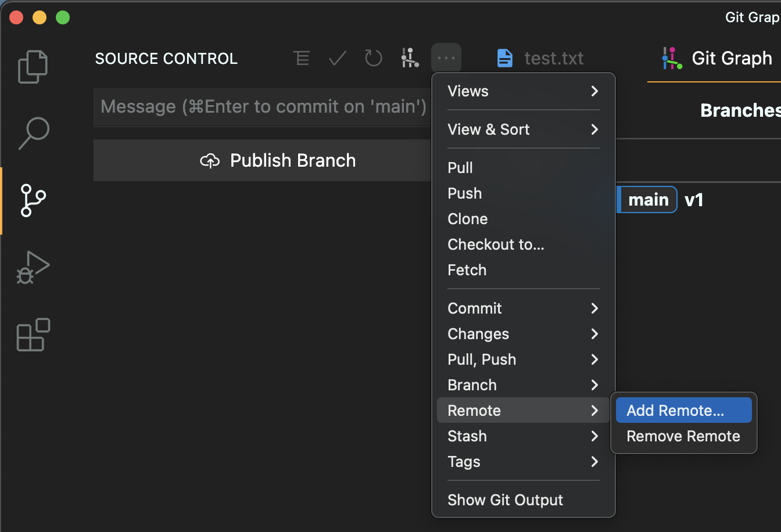Toggle view as tree icon in Source Control

[302, 58]
